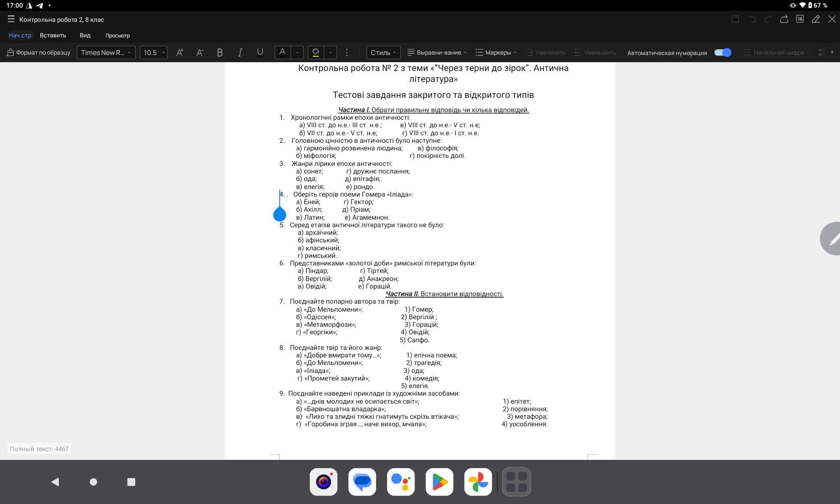
Task: Open Google Play Store from dock
Action: coord(439,482)
